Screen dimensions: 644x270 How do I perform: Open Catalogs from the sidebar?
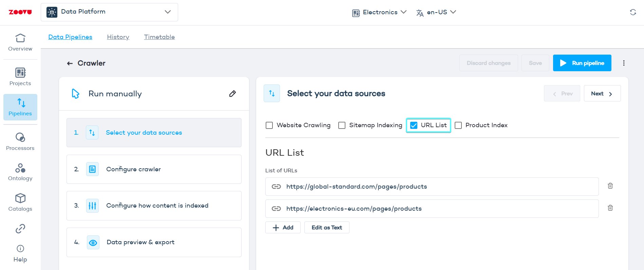pyautogui.click(x=20, y=203)
